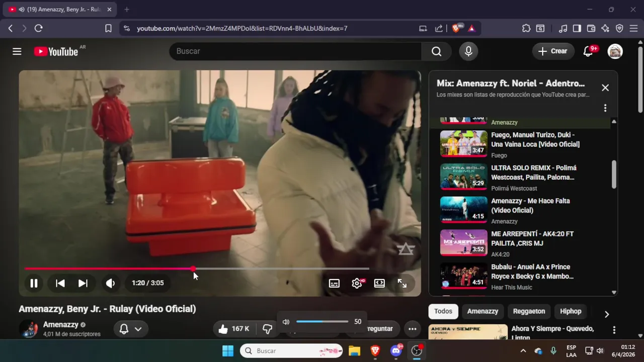This screenshot has height=362, width=644.
Task: Close the Mix playlist panel
Action: click(605, 87)
